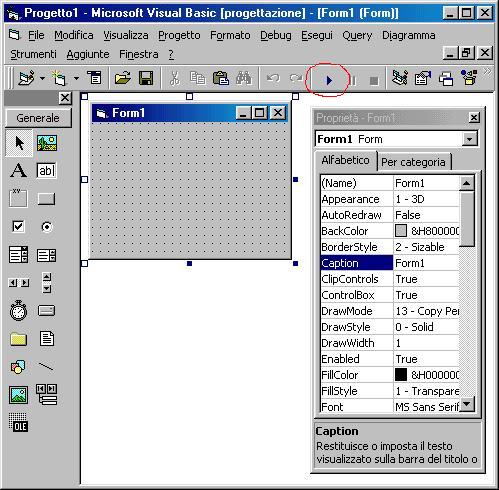Select the Caption property row
499x490 pixels.
389,263
